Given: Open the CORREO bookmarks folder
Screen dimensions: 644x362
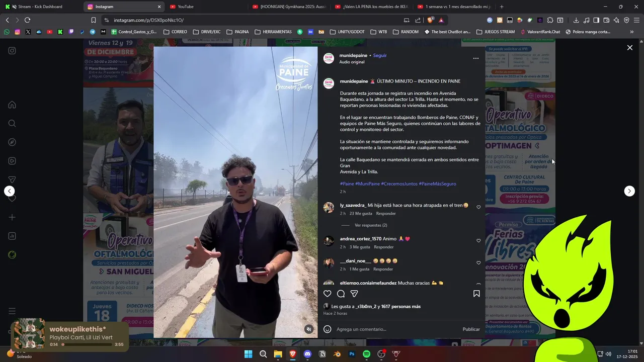Looking at the screenshot, I should click(175, 32).
